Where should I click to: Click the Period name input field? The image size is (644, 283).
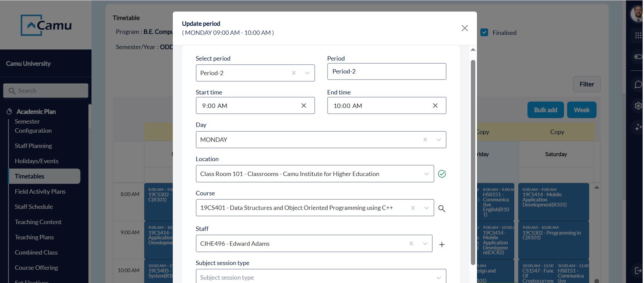[386, 71]
